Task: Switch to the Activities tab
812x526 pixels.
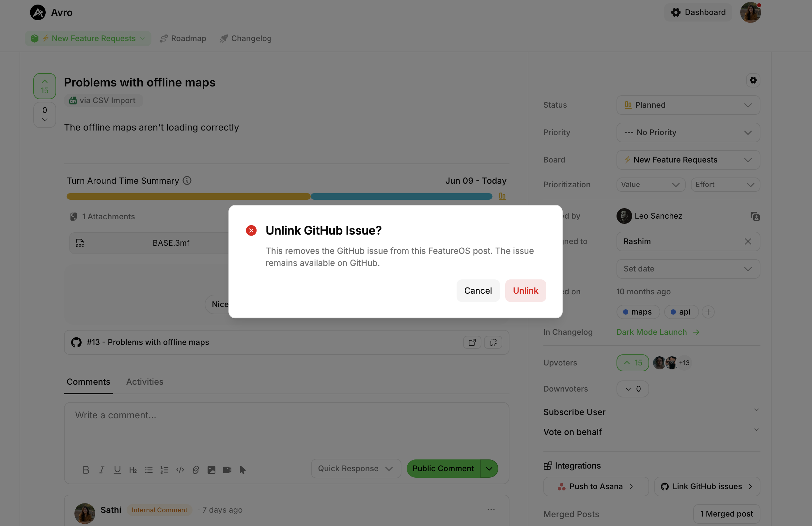Action: [x=145, y=382]
